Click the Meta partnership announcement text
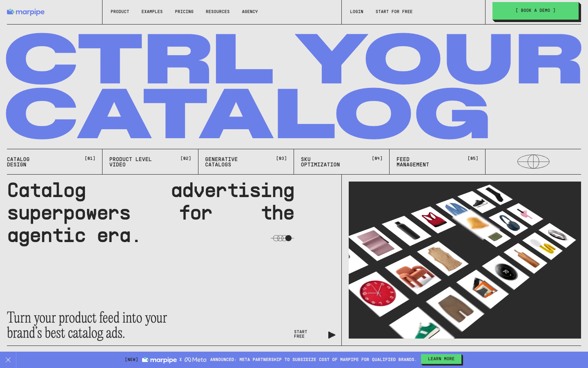Viewport: 588px width, 368px height. pyautogui.click(x=313, y=360)
